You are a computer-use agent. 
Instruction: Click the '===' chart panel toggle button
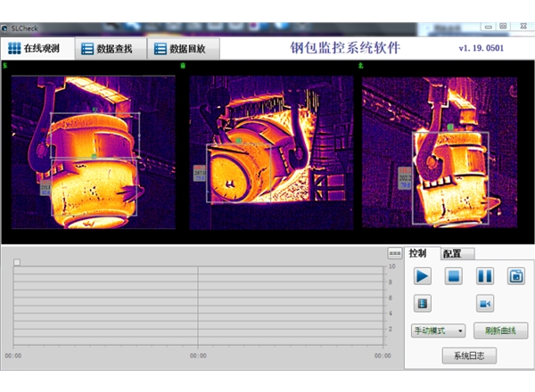395,254
